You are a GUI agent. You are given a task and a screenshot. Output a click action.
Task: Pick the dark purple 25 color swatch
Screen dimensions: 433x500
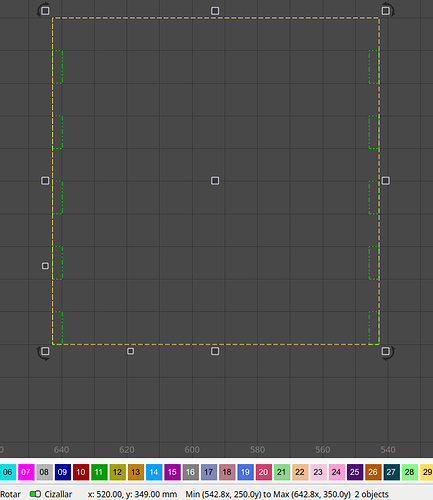click(355, 472)
